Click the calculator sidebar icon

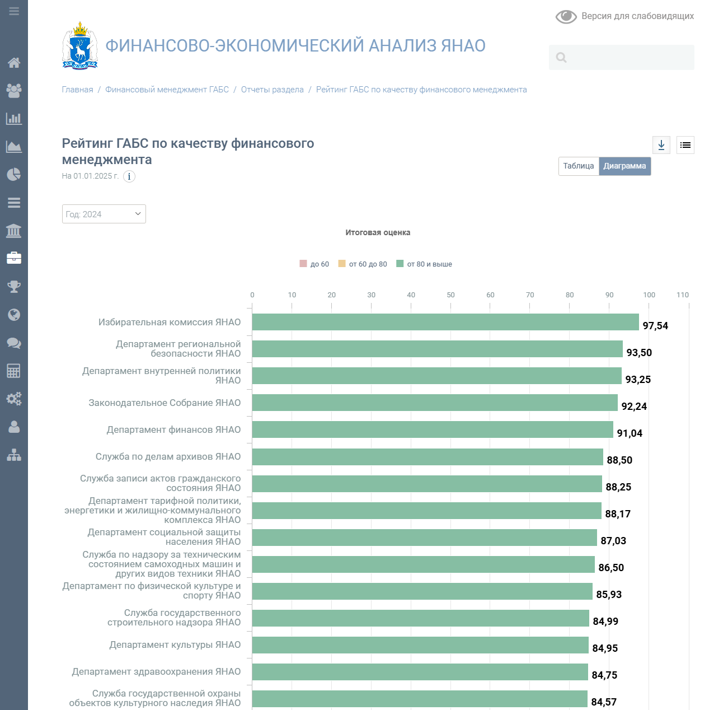pyautogui.click(x=14, y=371)
